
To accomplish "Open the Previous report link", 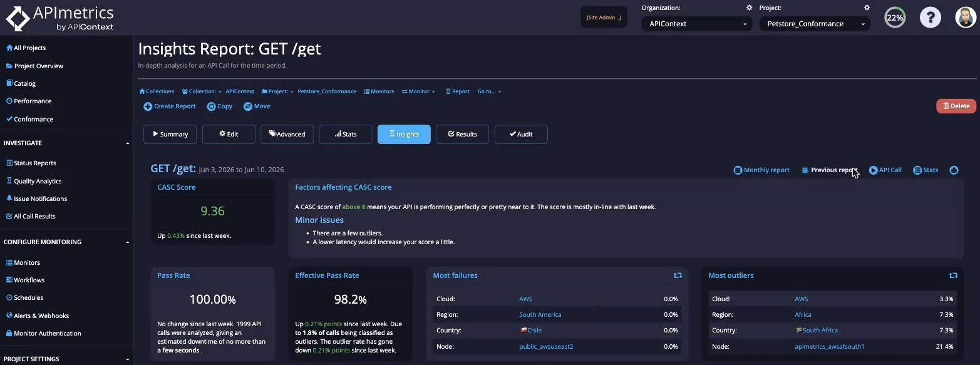I will point(829,170).
